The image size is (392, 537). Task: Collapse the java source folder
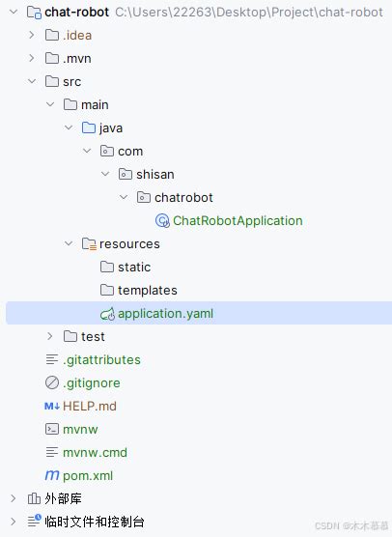[69, 127]
